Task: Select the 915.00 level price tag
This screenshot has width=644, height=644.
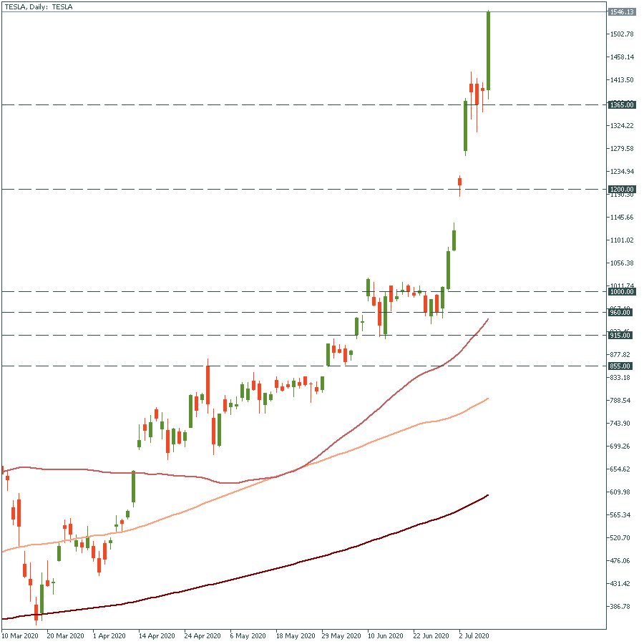Action: pos(621,336)
